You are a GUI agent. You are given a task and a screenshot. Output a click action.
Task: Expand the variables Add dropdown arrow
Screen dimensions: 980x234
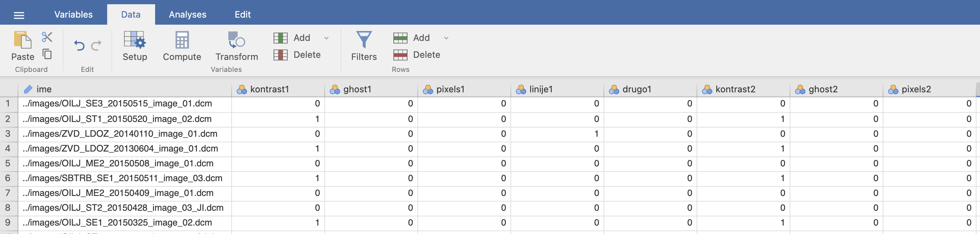coord(326,38)
